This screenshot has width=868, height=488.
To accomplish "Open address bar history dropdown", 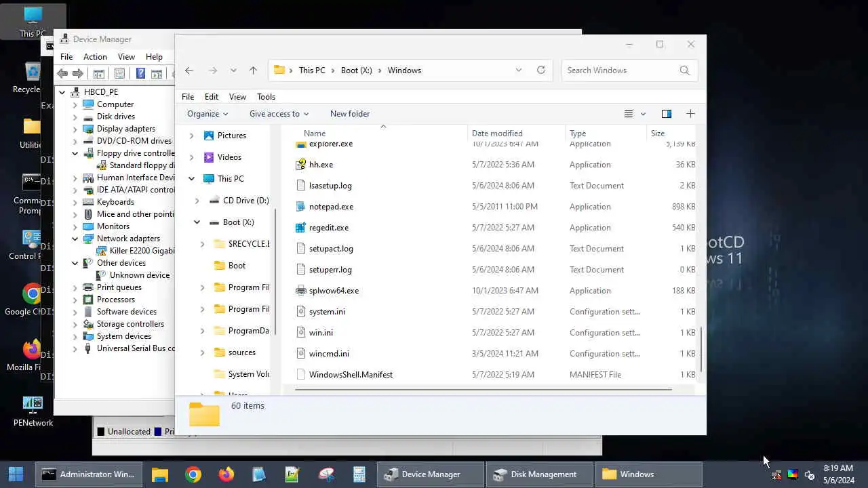I will (519, 70).
